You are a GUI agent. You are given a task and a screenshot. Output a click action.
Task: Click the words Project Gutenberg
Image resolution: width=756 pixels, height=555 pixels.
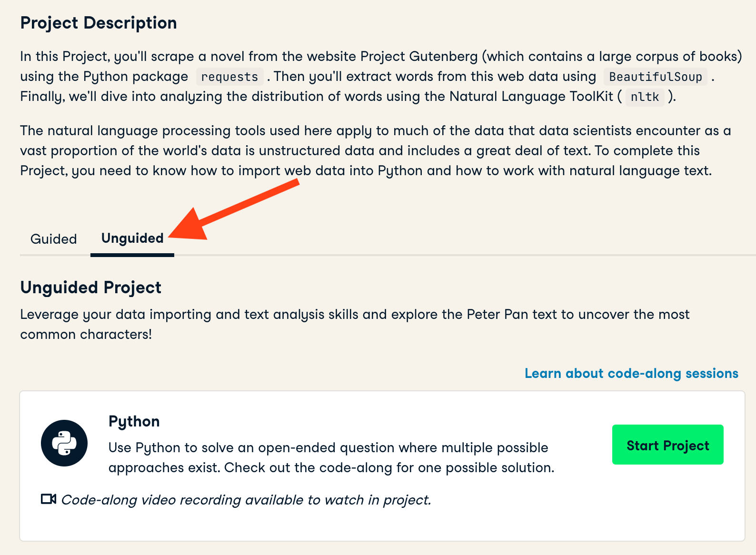click(418, 57)
